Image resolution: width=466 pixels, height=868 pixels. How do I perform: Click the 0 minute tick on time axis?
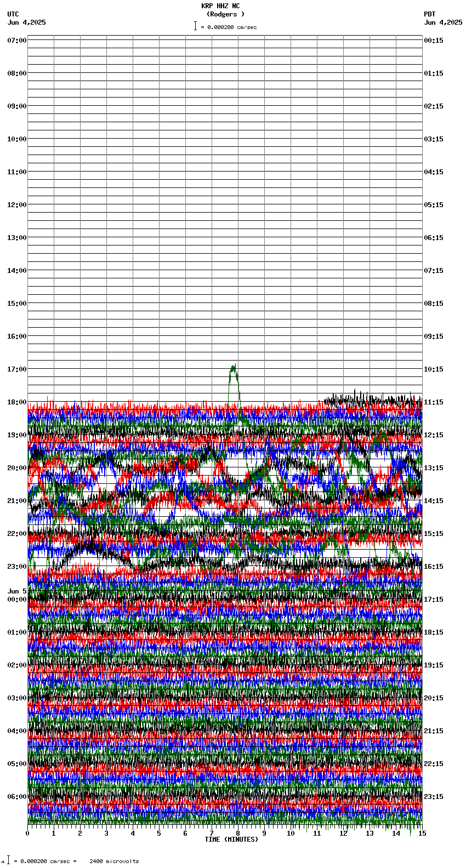pyautogui.click(x=27, y=833)
